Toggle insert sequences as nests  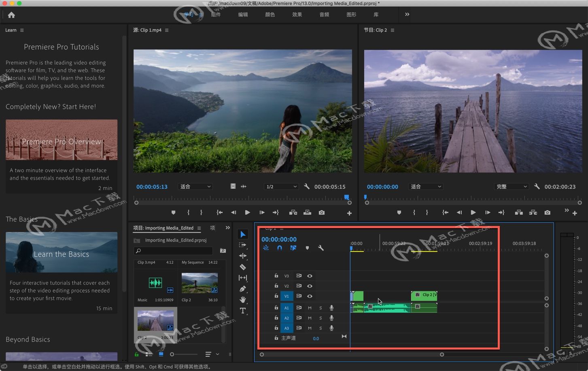point(266,248)
